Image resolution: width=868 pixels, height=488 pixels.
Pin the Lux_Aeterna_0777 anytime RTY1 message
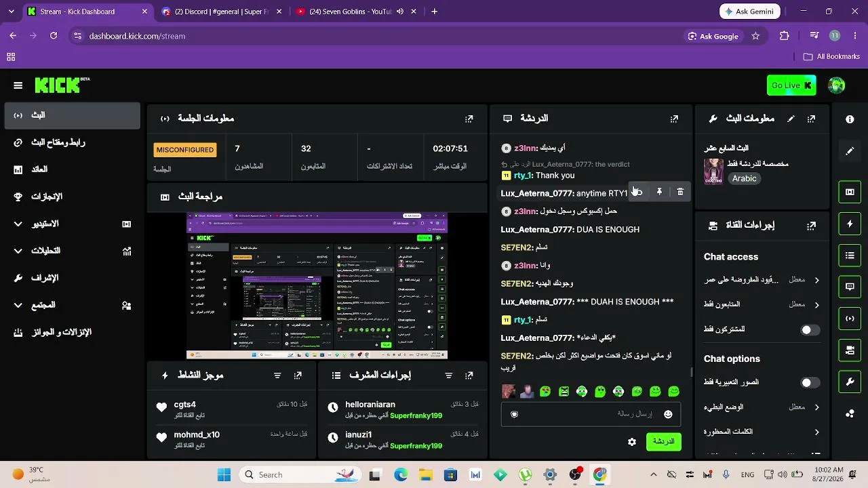coord(659,192)
